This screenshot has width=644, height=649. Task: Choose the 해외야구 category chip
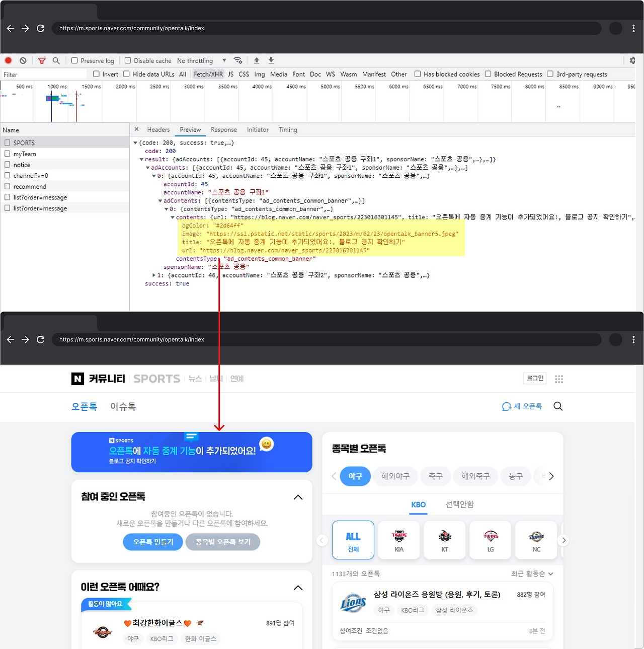pyautogui.click(x=395, y=476)
